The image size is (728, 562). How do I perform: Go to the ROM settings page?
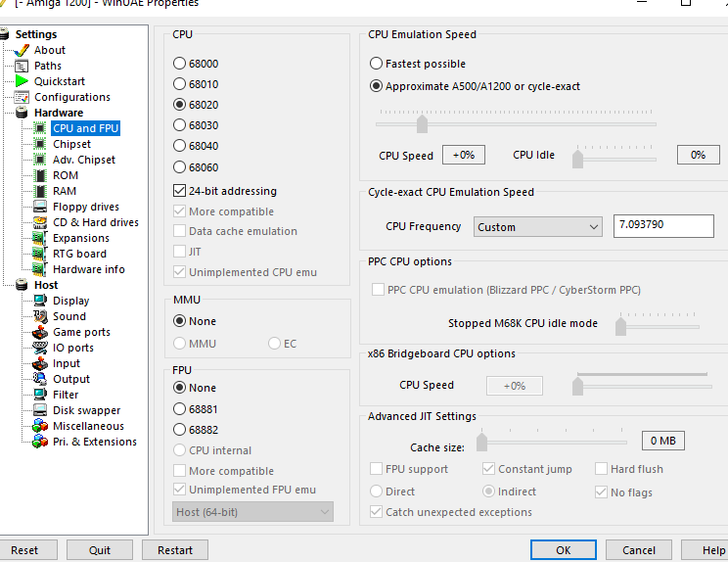click(x=66, y=175)
